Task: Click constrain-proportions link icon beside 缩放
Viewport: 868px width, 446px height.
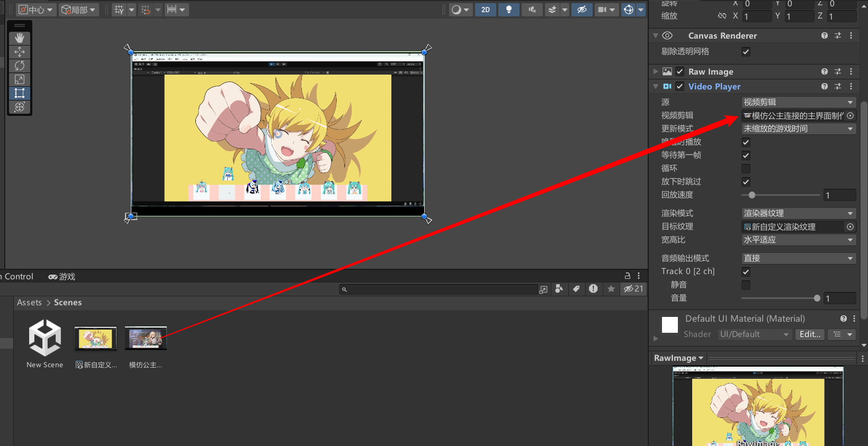Action: (x=722, y=16)
